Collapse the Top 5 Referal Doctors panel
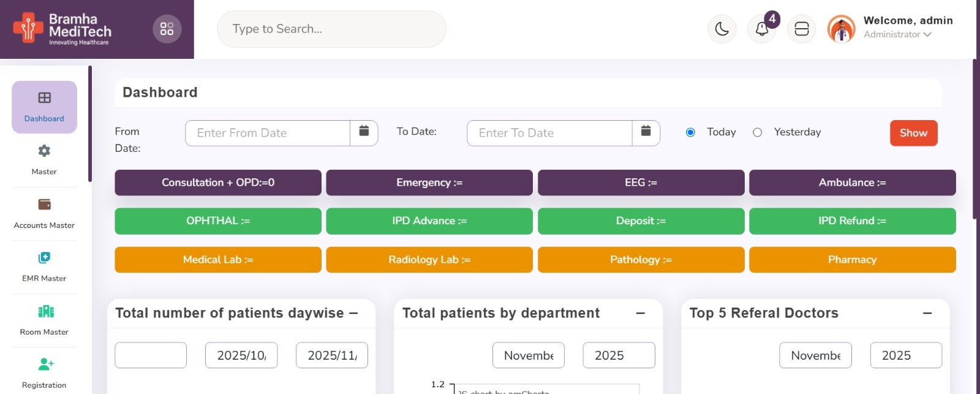980x394 pixels. coord(927,313)
